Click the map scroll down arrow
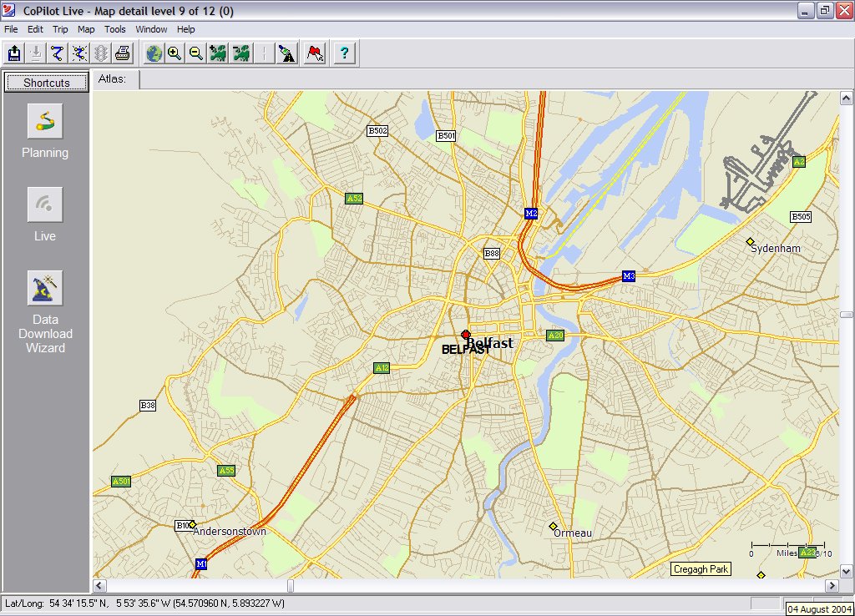Viewport: 855px width, 616px height. [847, 571]
